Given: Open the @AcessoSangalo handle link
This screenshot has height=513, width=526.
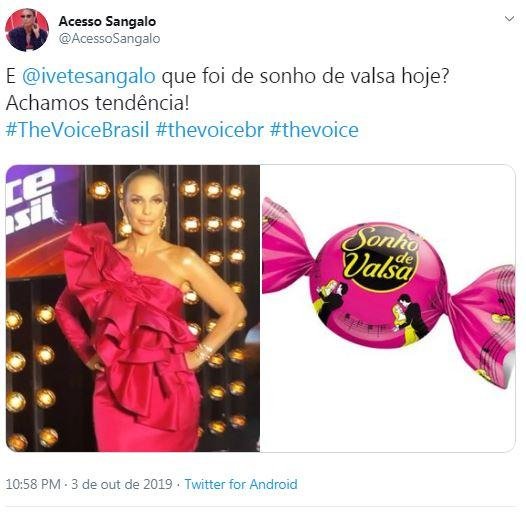Looking at the screenshot, I should (x=109, y=39).
